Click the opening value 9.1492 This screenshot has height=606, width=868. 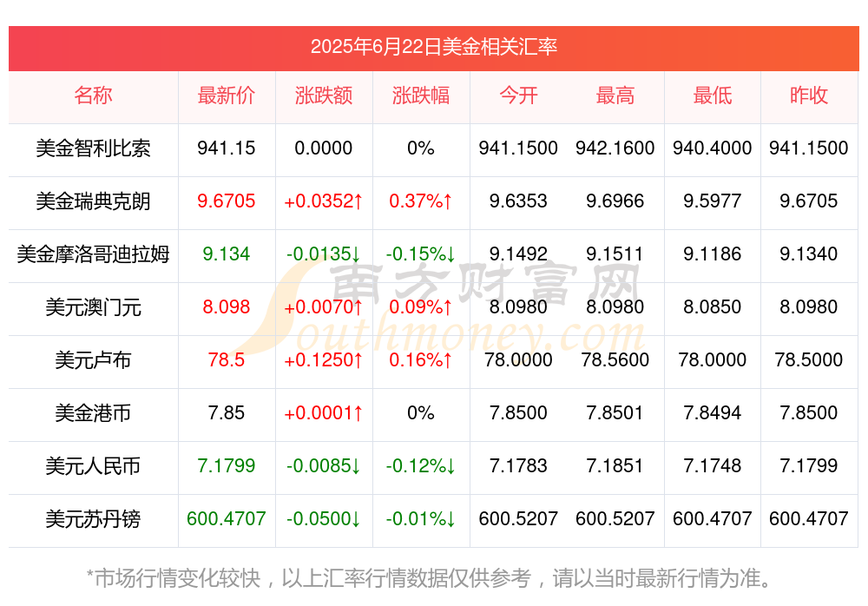518,254
